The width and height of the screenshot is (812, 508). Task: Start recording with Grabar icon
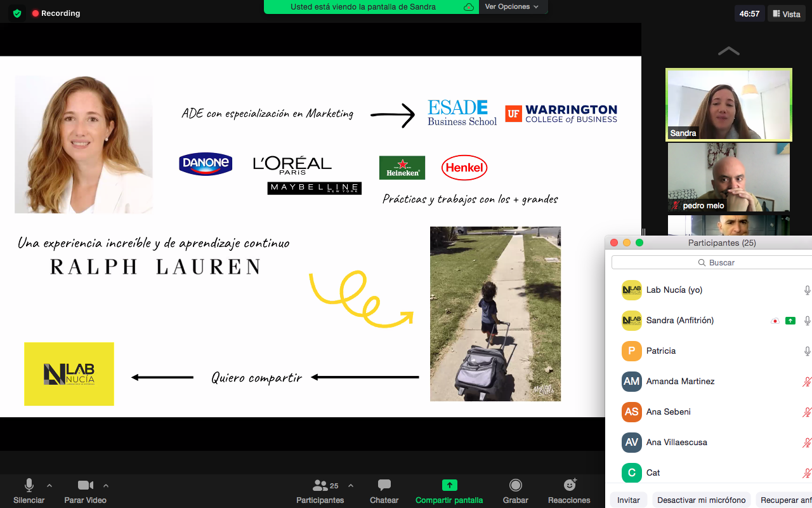tap(516, 486)
